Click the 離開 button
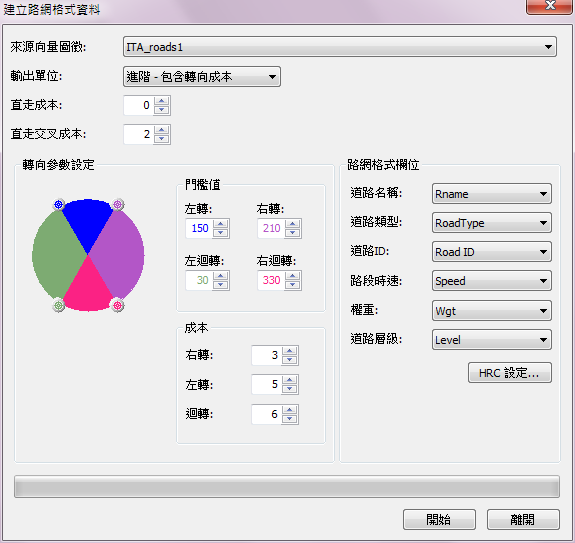575x543 pixels. click(x=523, y=519)
